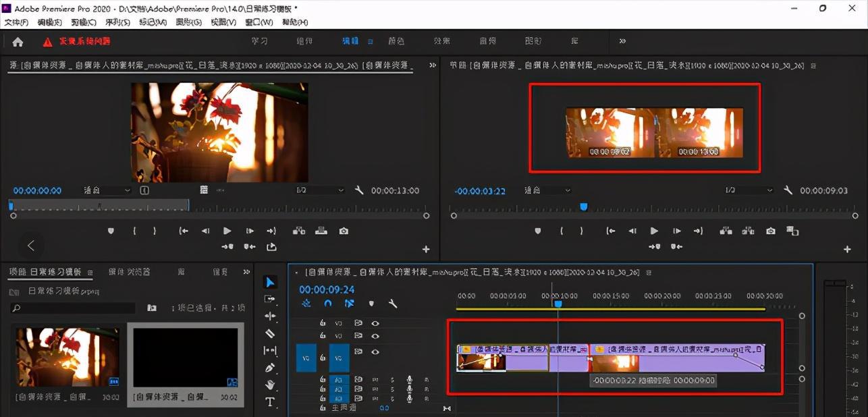Play the clip in the Source monitor
Screen dimensions: 868x417
pyautogui.click(x=227, y=231)
